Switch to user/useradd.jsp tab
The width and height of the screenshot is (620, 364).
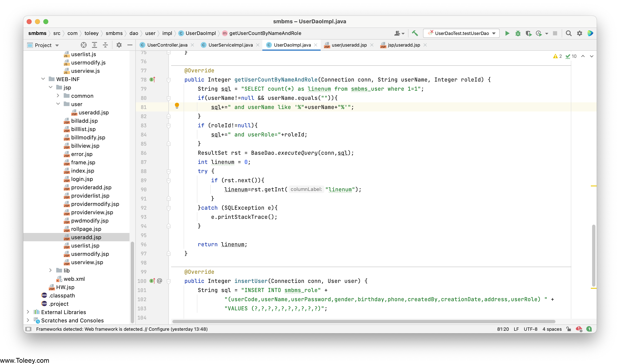[x=349, y=45]
